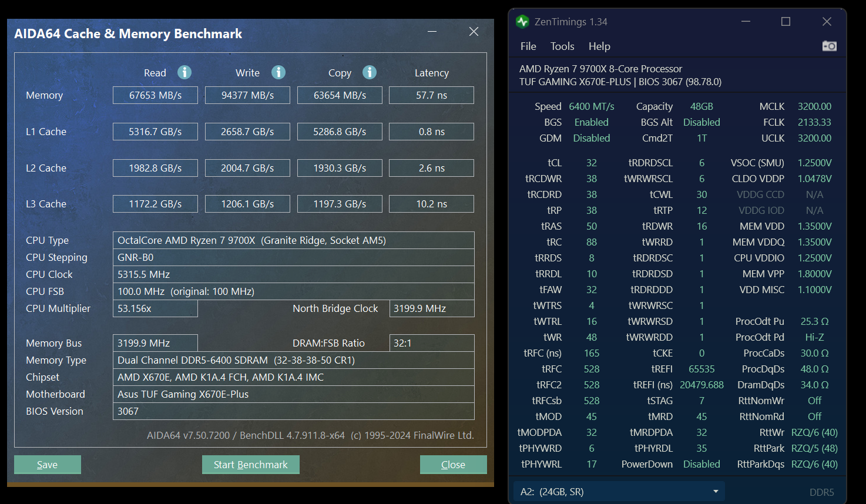Click the MCLK 3200.00 value

[x=814, y=106]
